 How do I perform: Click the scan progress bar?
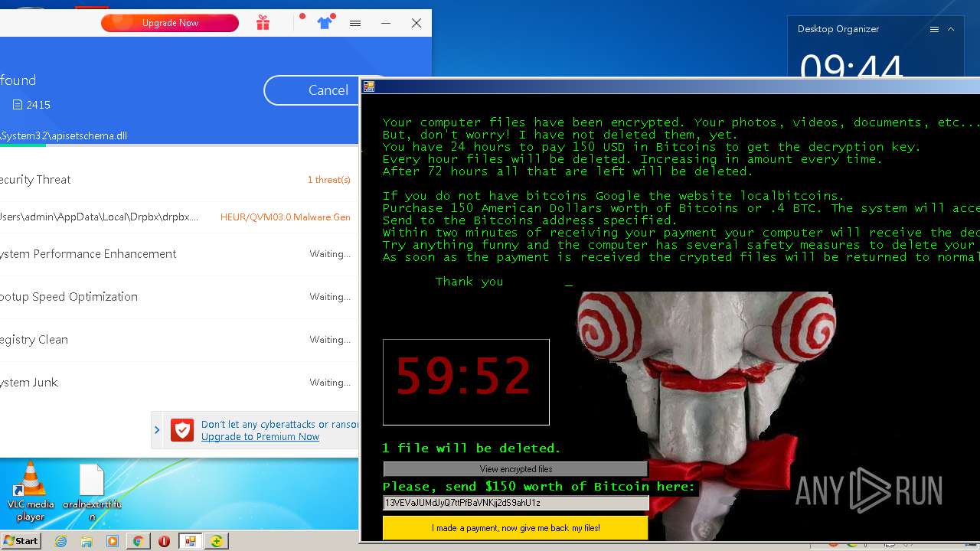(179, 145)
